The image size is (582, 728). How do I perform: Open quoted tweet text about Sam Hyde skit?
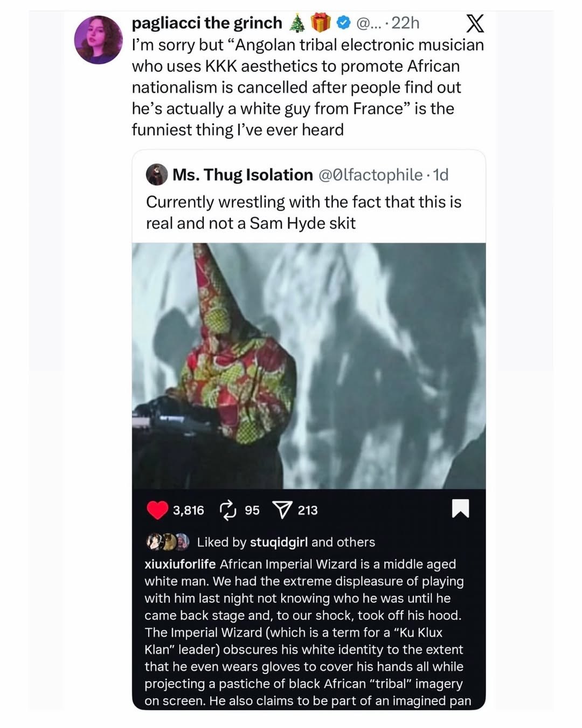304,212
